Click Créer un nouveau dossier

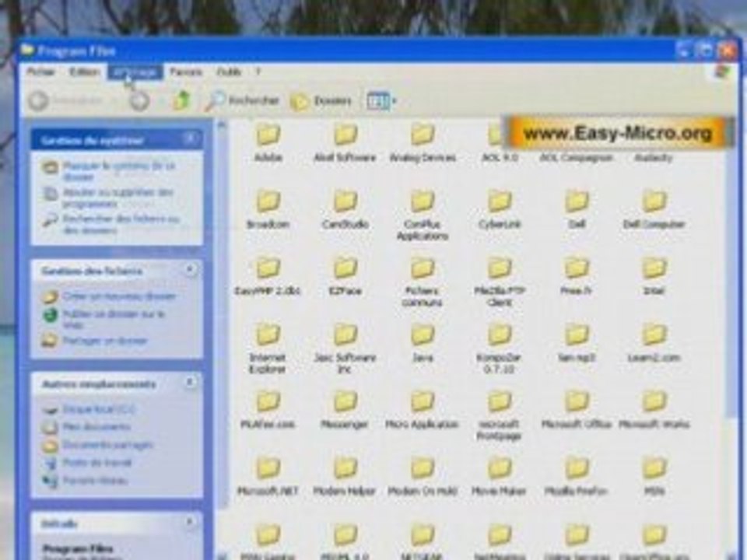click(x=110, y=296)
